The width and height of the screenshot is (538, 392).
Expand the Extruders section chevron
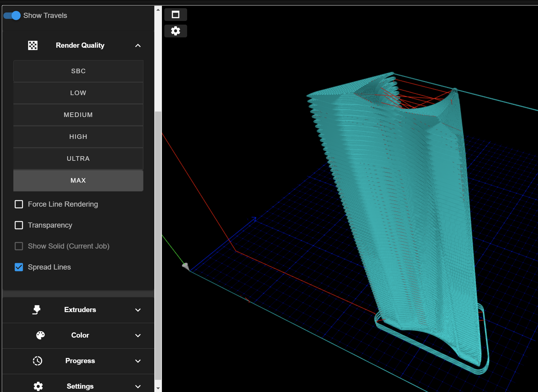(x=138, y=310)
